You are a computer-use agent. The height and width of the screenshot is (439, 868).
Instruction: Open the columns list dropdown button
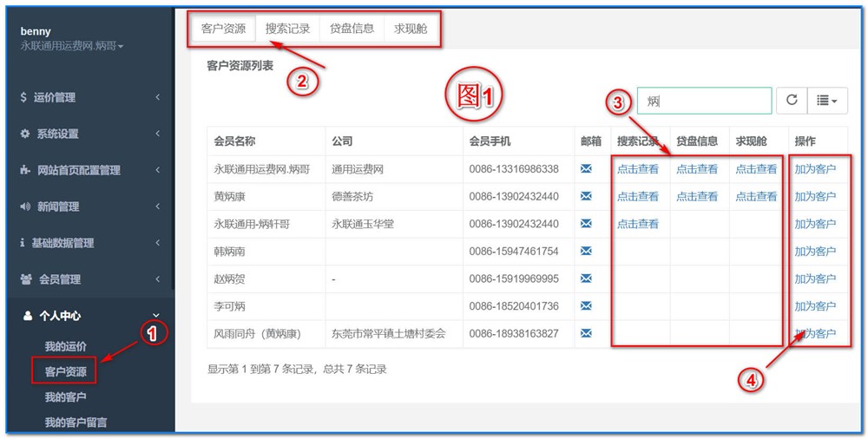827,100
